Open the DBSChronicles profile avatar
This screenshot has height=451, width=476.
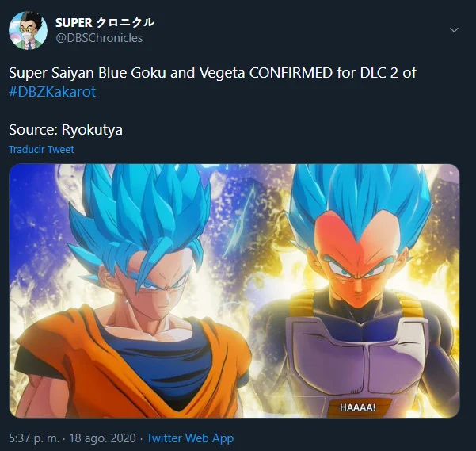(28, 30)
